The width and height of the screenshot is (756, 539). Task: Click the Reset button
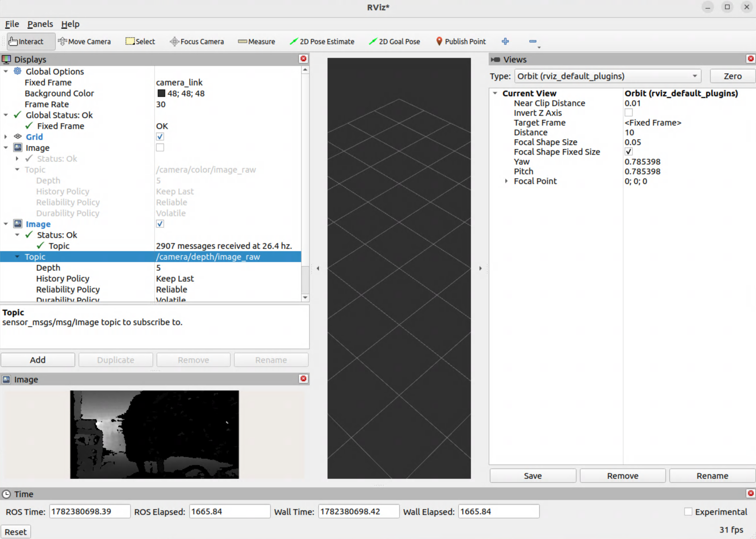[15, 532]
